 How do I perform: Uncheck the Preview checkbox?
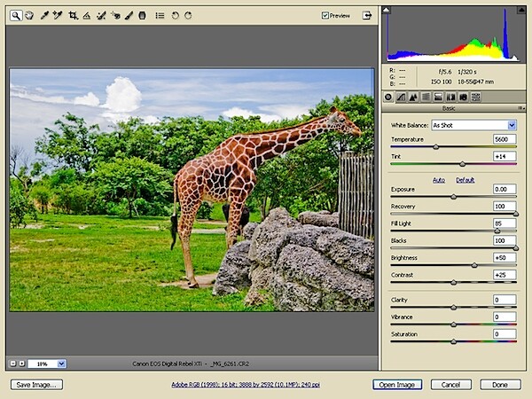[x=325, y=15]
